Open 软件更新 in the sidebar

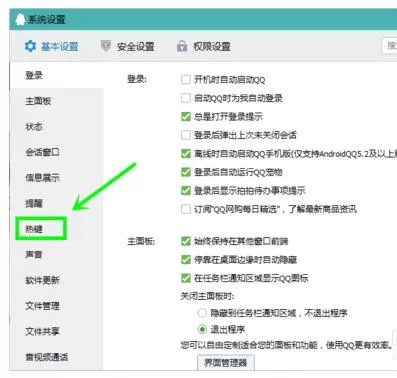pyautogui.click(x=43, y=280)
